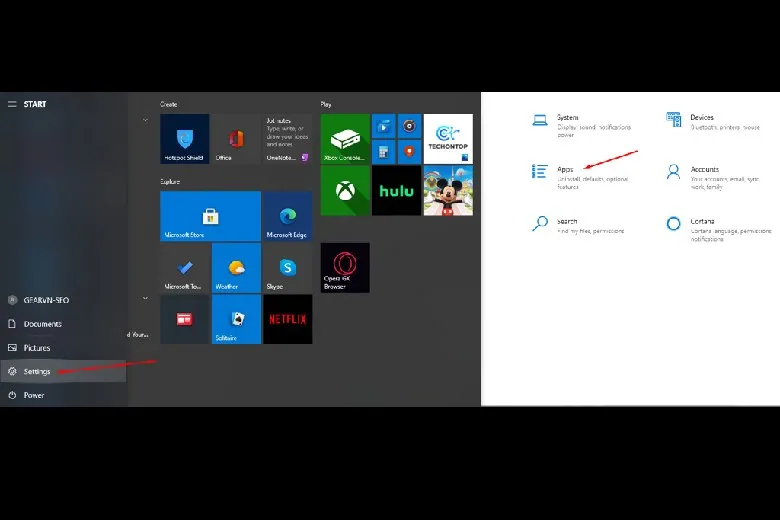
Task: Open Settings from Start sidebar
Action: point(63,371)
